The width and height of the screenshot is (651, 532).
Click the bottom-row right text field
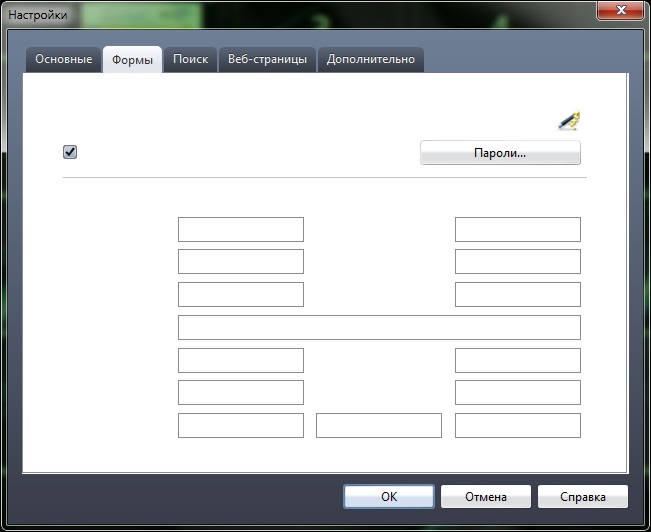point(518,425)
